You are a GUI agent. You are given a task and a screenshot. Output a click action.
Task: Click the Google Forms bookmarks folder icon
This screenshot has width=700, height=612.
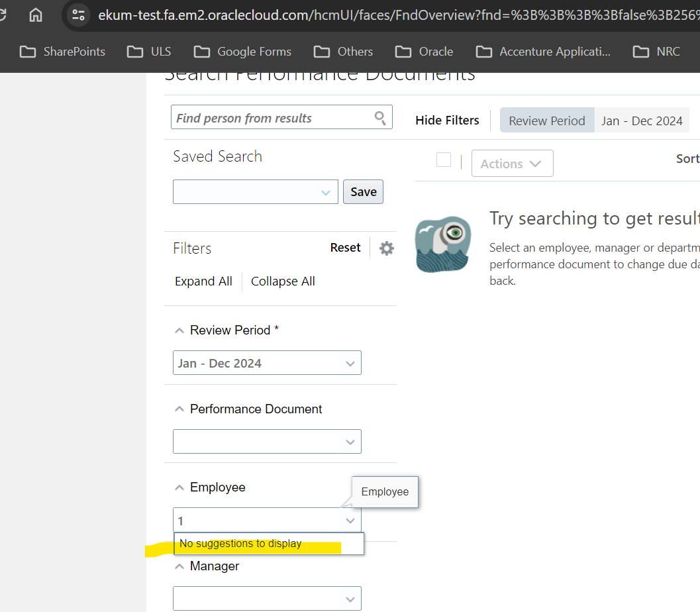point(201,51)
